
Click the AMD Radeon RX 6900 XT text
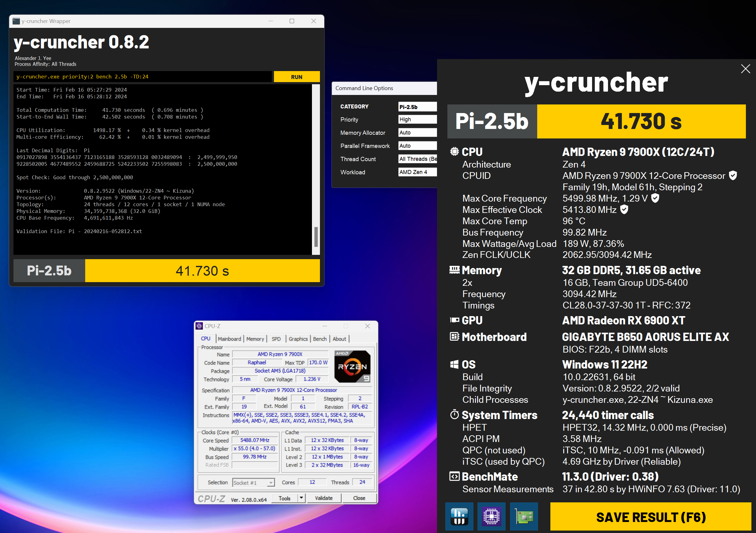[x=624, y=320]
